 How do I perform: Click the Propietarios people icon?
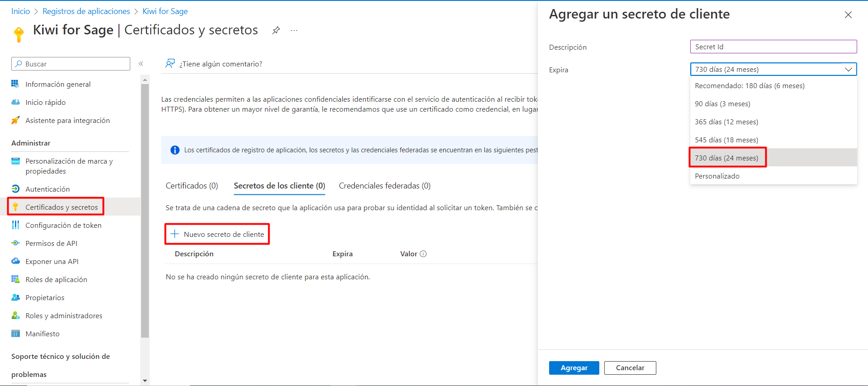coord(15,297)
